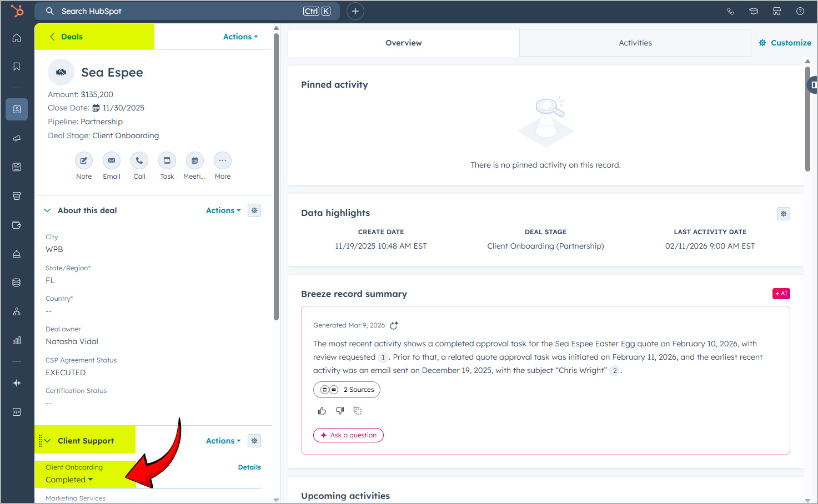The width and height of the screenshot is (818, 504).
Task: Give thumbs up to Breeze summary
Action: [x=322, y=411]
